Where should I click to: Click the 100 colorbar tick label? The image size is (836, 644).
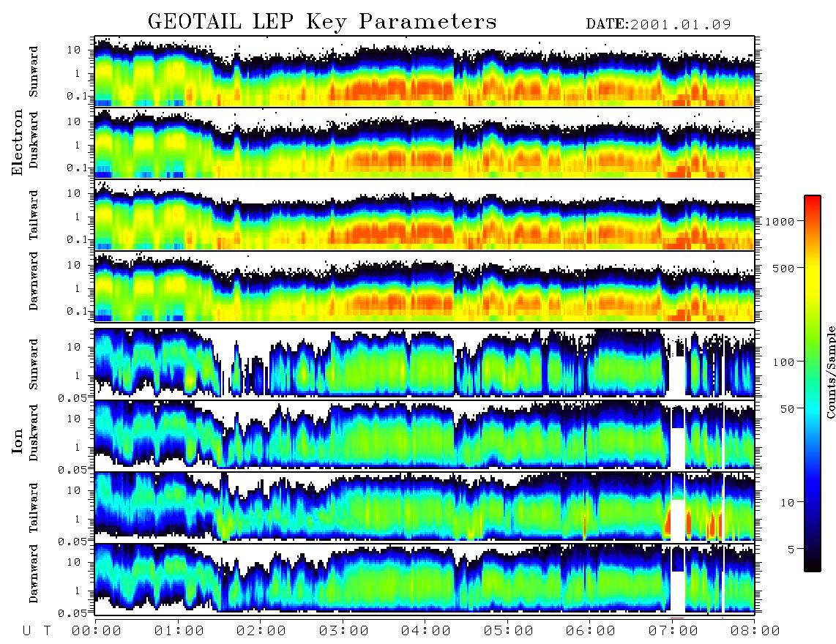click(784, 362)
